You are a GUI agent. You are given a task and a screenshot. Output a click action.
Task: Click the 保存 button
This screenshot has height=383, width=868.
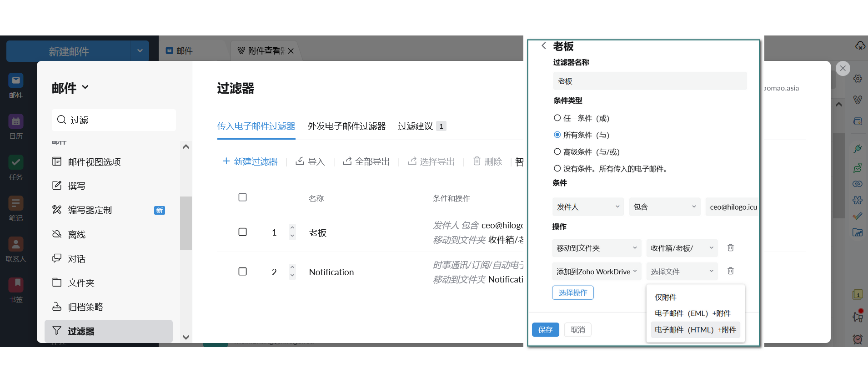[545, 330]
